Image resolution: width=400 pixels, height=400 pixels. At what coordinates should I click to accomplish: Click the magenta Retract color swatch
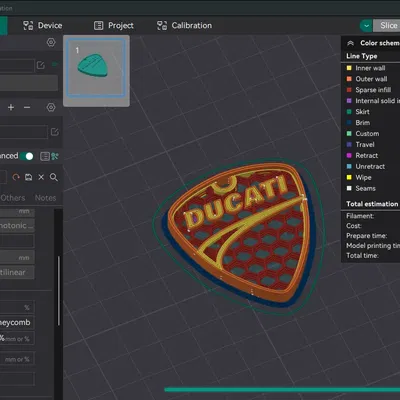click(x=349, y=156)
